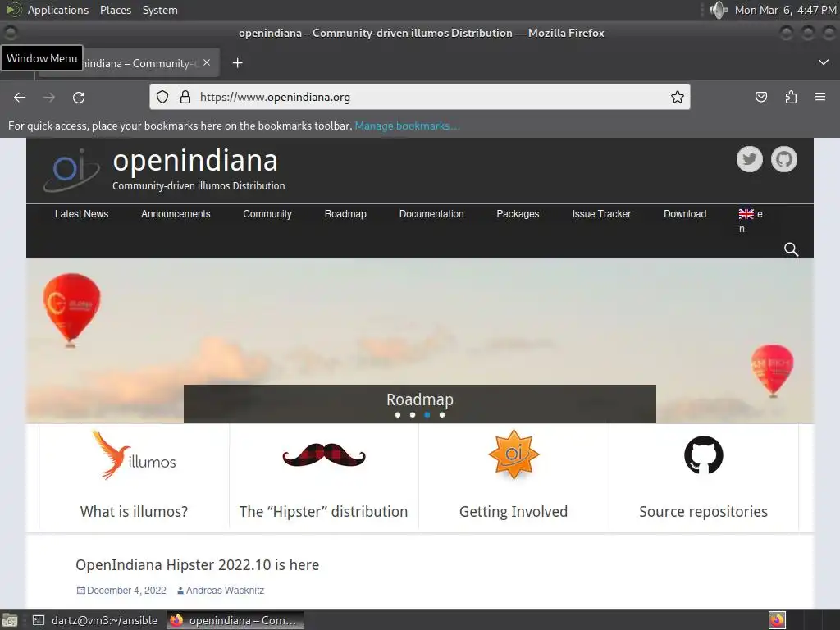The width and height of the screenshot is (840, 630).
Task: Open the System menu in top panel
Action: (x=160, y=10)
